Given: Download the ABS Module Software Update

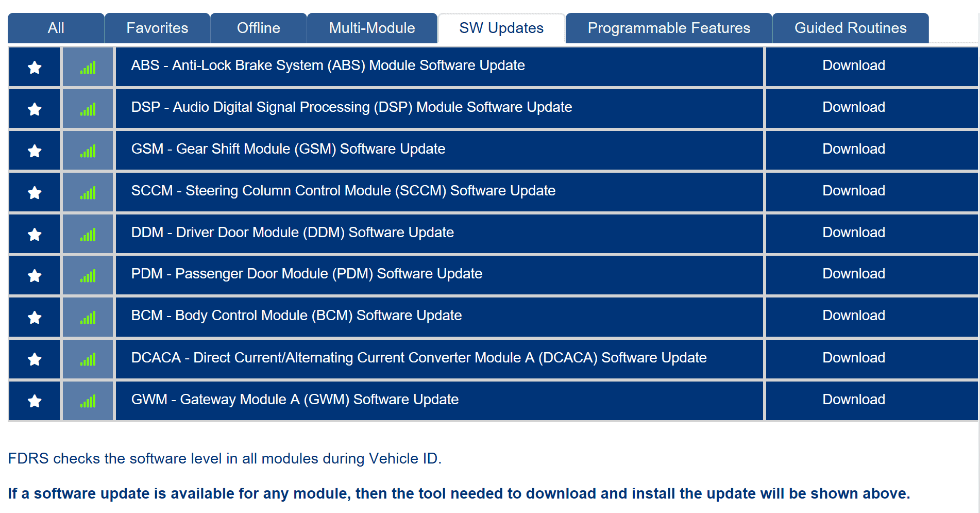Looking at the screenshot, I should click(x=853, y=65).
